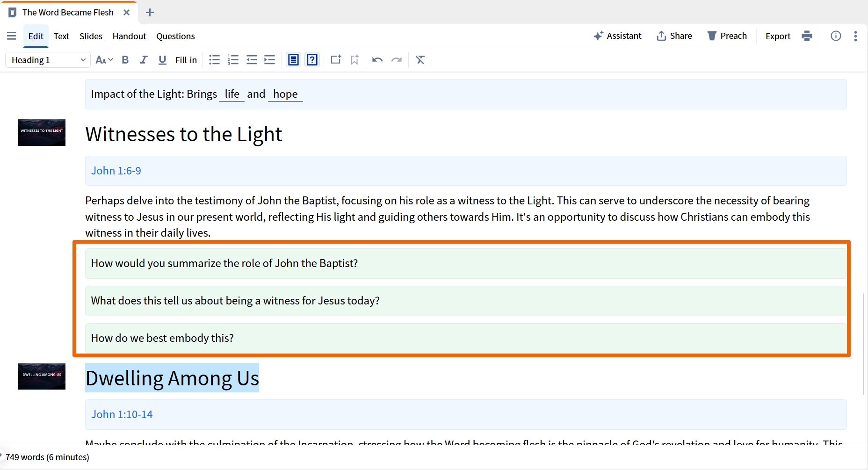Insert a bulleted list
This screenshot has height=470, width=868.
coord(214,60)
